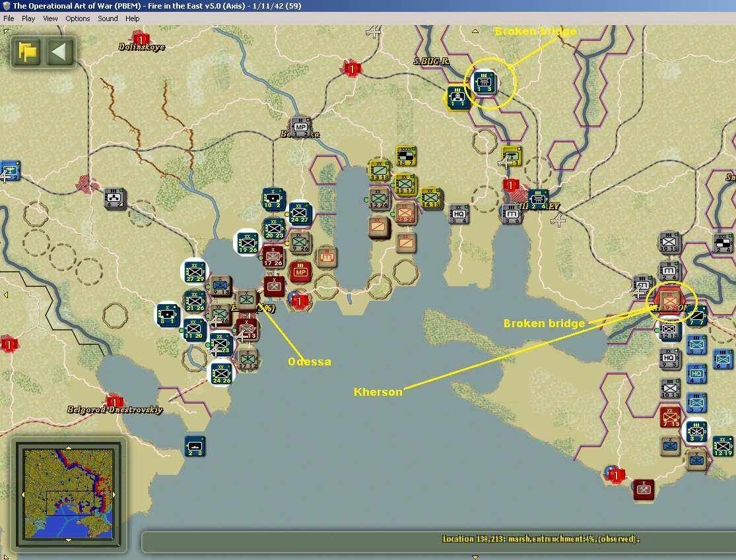The image size is (736, 560).
Task: Select the blue unit 1 1 on yellow hex
Action: 457,98
